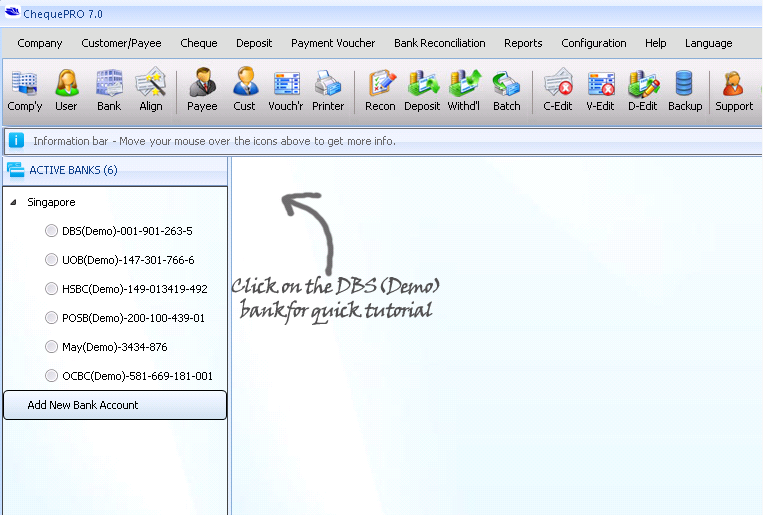Open the Printer settings icon
Viewport: 763px width, 515px height.
point(328,90)
